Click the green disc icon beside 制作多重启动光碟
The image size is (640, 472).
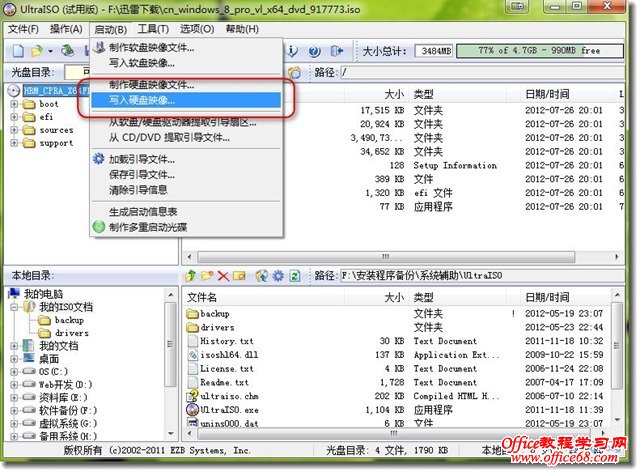pyautogui.click(x=99, y=227)
